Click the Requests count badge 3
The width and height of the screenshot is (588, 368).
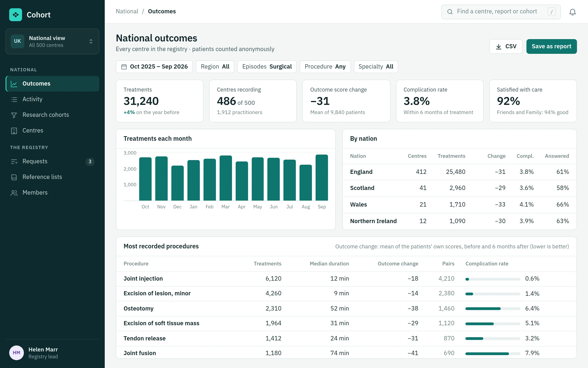click(90, 162)
